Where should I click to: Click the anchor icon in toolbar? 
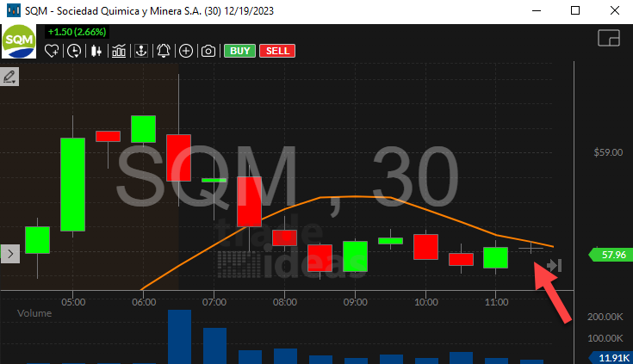tap(141, 51)
